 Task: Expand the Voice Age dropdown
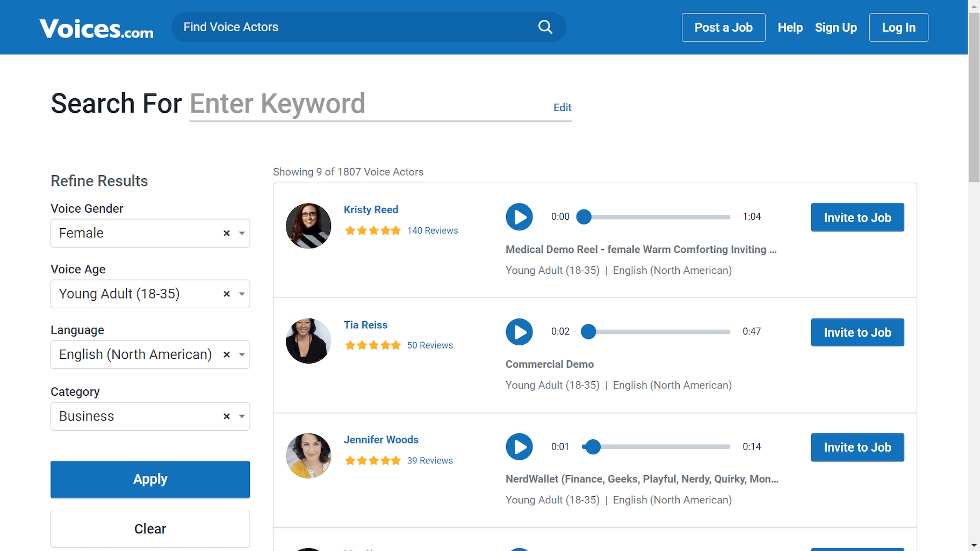tap(242, 294)
